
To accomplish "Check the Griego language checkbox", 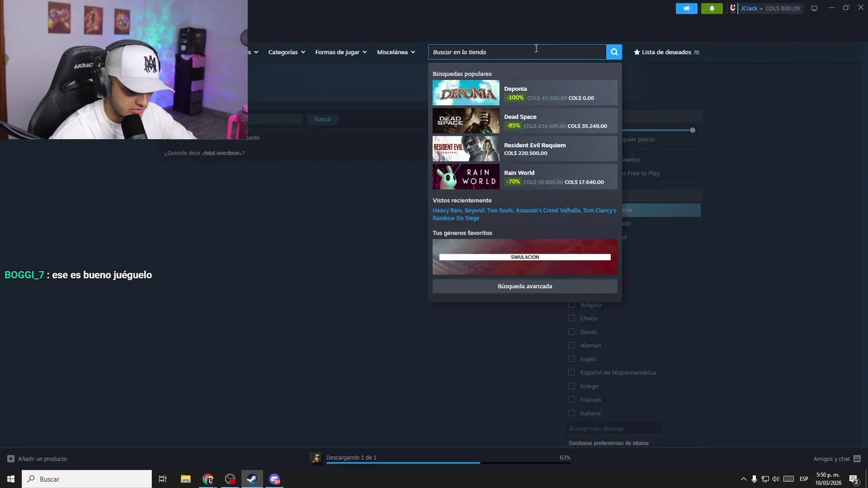I will 571,386.
